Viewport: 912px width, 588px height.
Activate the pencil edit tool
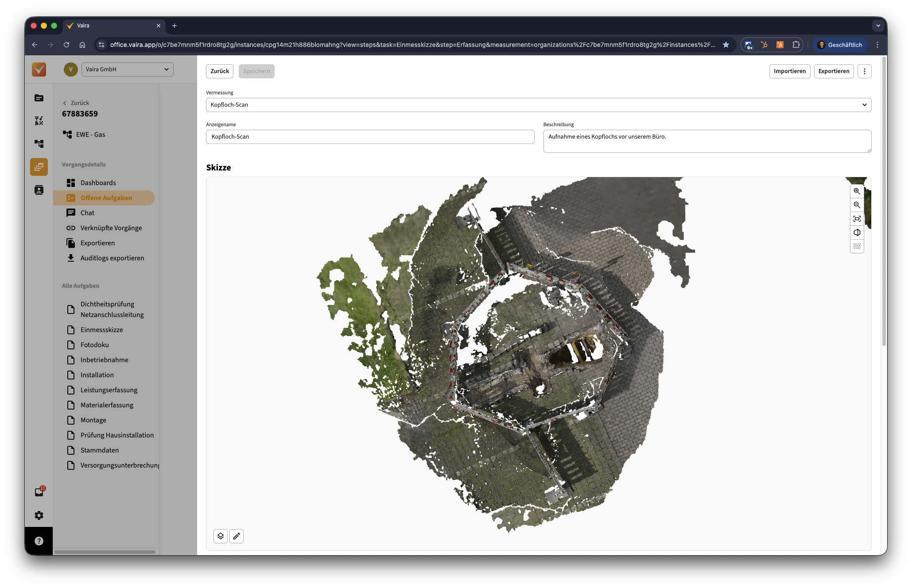237,536
